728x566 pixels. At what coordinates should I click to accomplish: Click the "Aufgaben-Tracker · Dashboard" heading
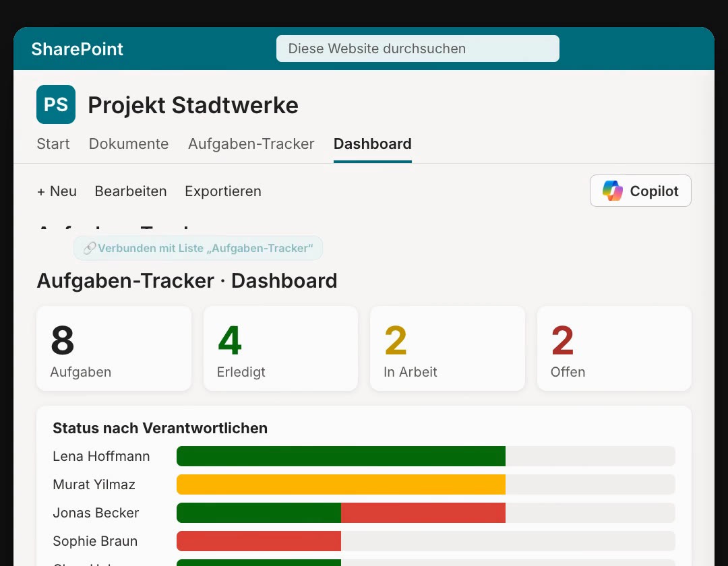pyautogui.click(x=187, y=281)
